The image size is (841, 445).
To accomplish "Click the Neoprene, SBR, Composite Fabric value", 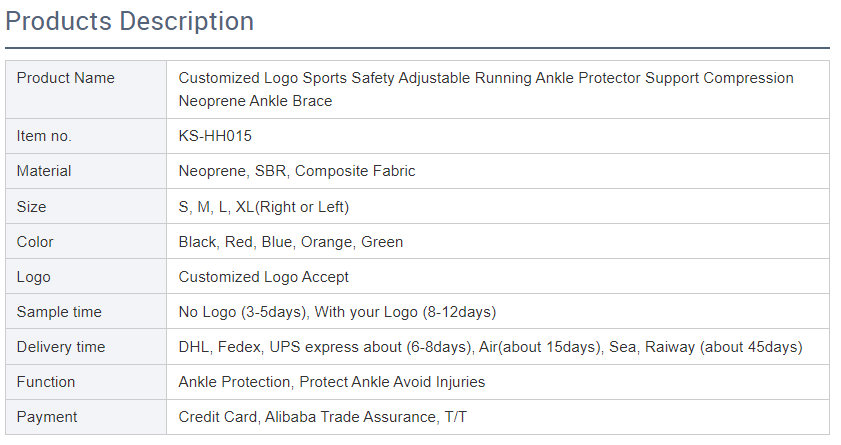I will pos(296,171).
